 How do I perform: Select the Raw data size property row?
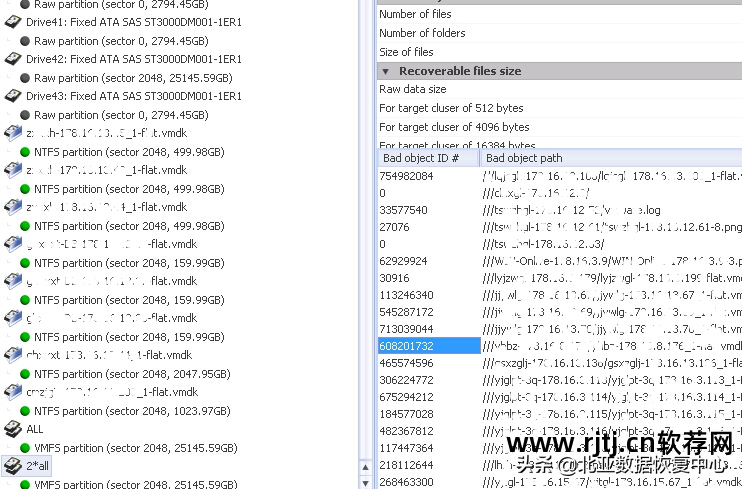click(x=413, y=90)
